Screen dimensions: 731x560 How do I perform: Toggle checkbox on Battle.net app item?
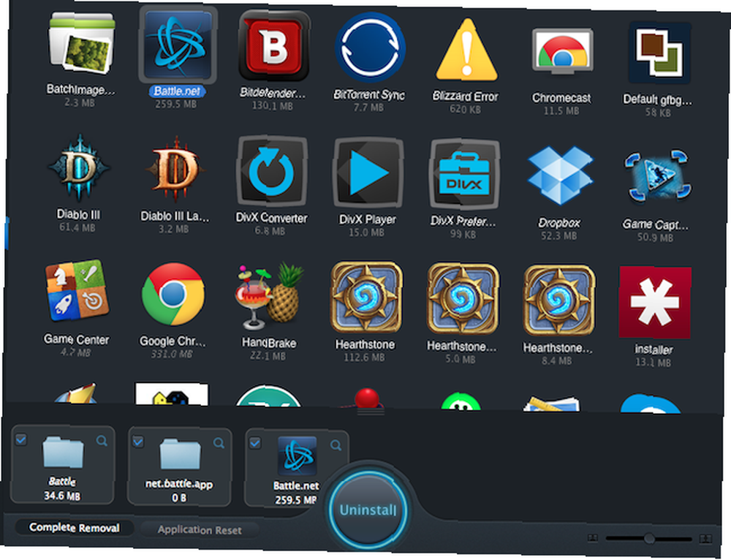[255, 442]
